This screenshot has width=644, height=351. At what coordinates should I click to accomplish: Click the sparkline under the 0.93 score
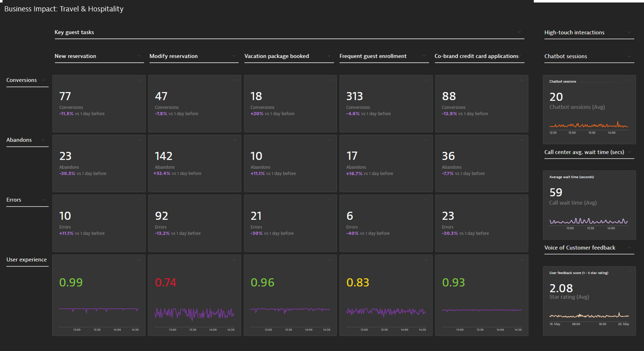pyautogui.click(x=482, y=310)
